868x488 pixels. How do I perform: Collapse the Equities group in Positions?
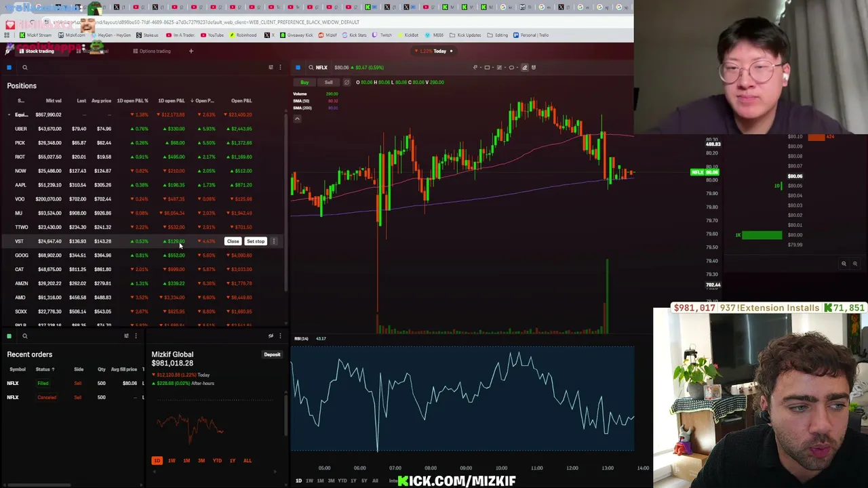click(9, 115)
